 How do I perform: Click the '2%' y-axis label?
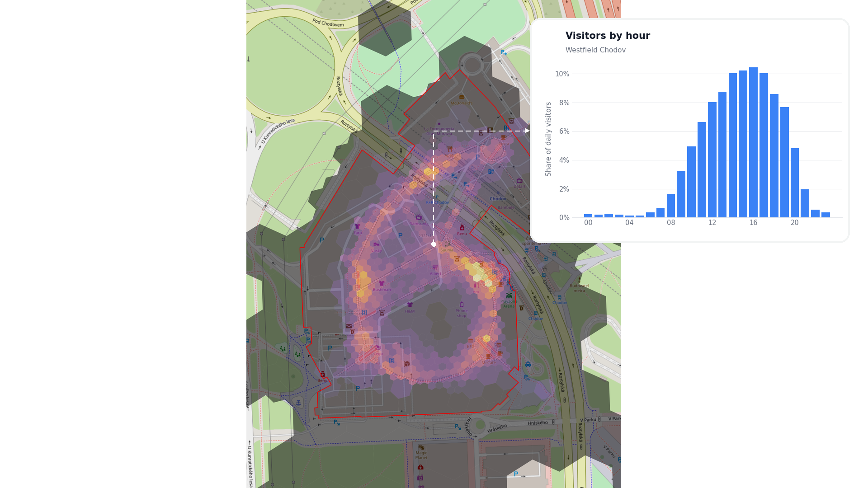[564, 189]
